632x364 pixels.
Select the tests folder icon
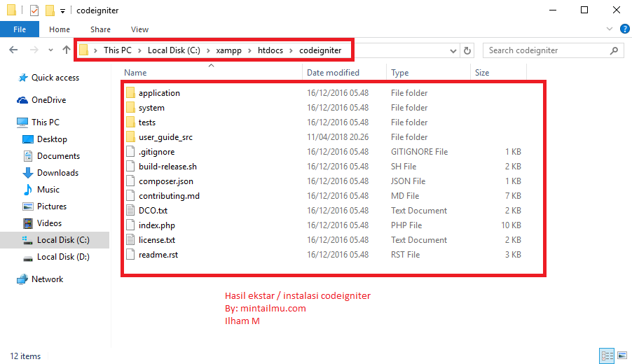[130, 122]
